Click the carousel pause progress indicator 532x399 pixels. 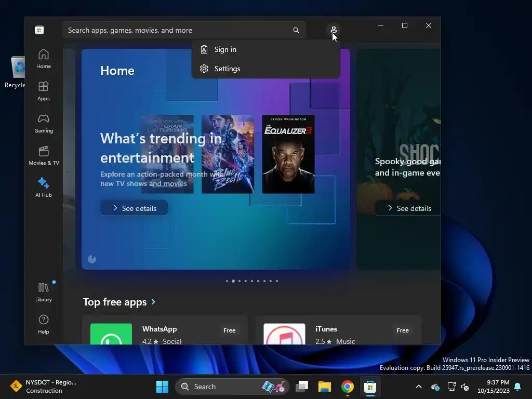(92, 259)
